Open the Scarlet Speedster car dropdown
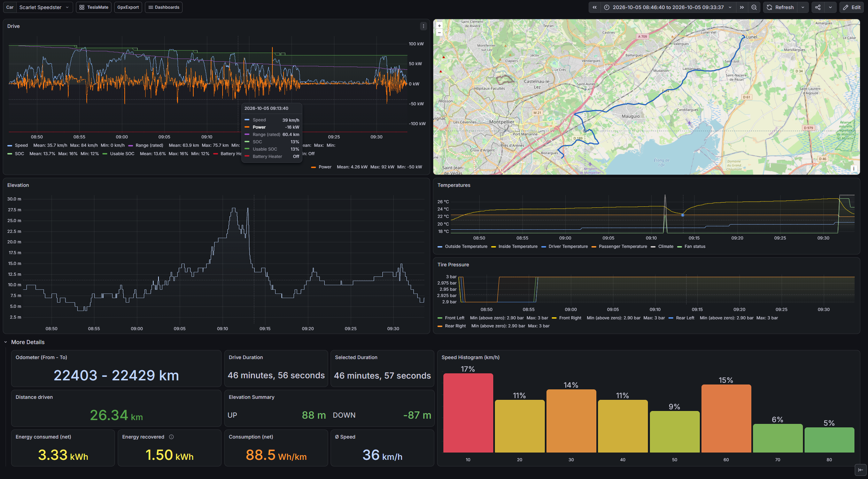Screen dimensions: 868x479 point(45,7)
